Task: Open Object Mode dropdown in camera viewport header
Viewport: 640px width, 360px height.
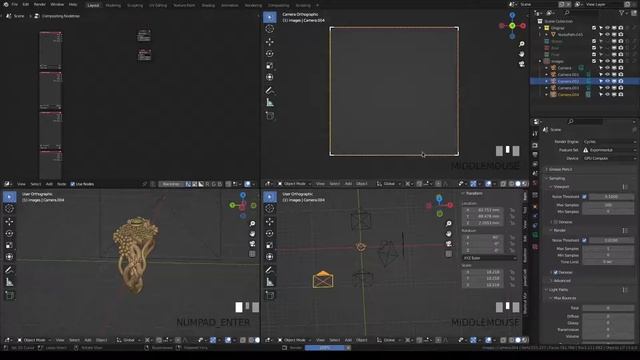Action: [x=294, y=184]
